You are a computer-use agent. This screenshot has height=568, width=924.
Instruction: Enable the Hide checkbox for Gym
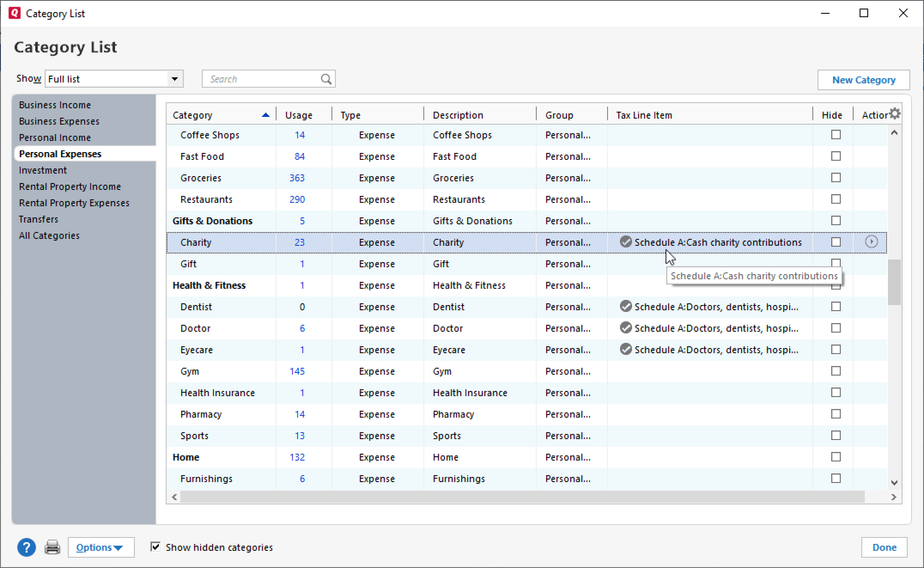[x=835, y=371]
